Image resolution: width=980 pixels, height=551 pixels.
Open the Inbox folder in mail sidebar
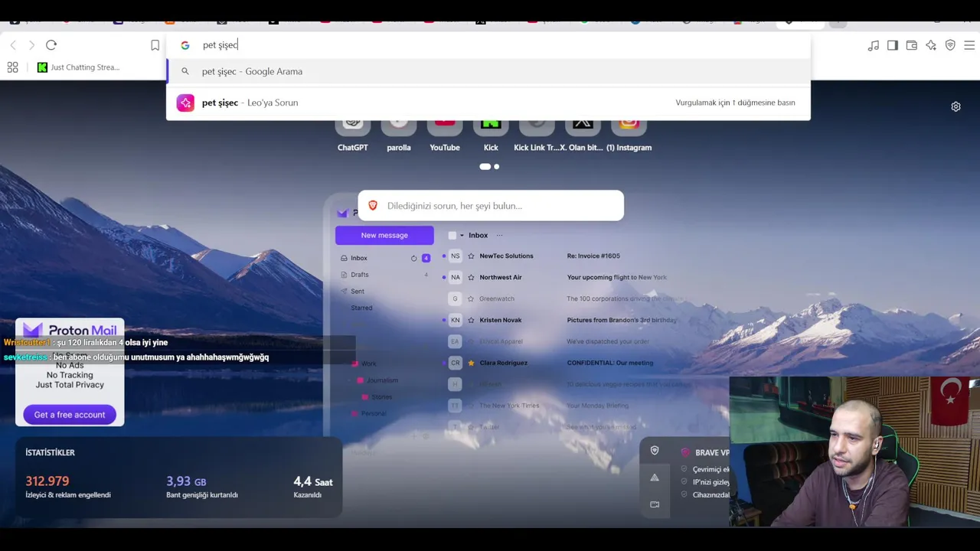tap(358, 259)
